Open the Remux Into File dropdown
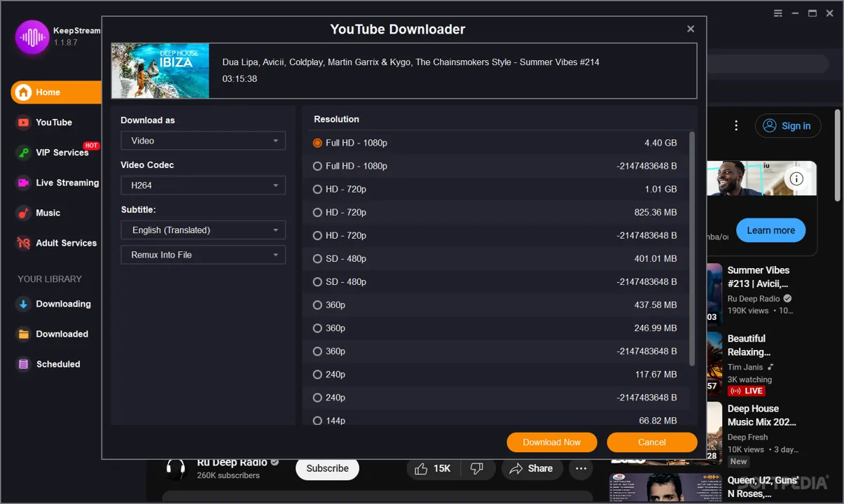This screenshot has width=844, height=504. click(203, 255)
